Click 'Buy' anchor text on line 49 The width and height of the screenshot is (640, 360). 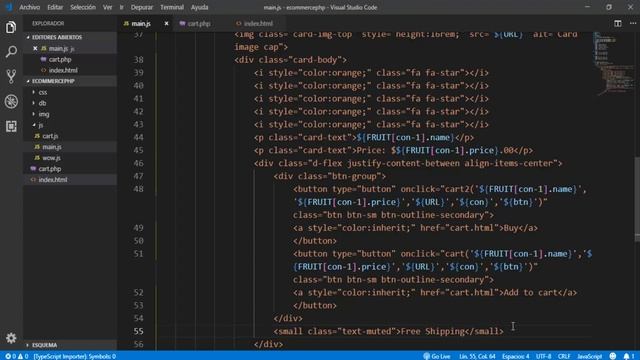pos(511,228)
